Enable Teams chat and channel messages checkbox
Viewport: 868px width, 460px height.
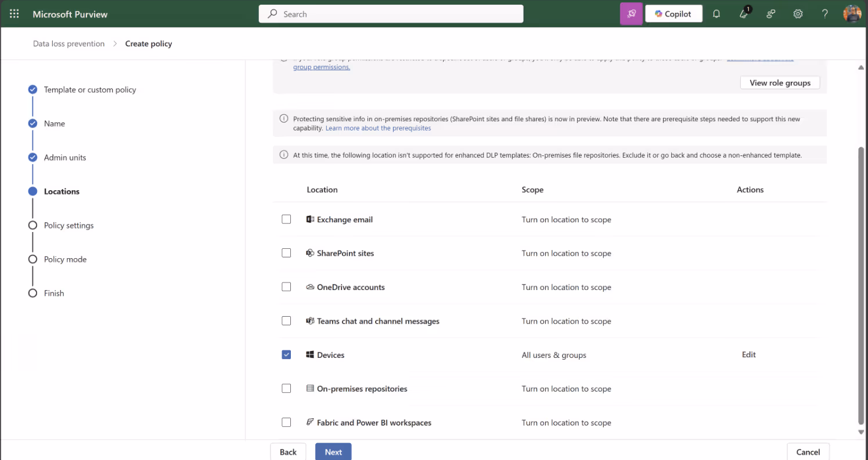coord(286,321)
